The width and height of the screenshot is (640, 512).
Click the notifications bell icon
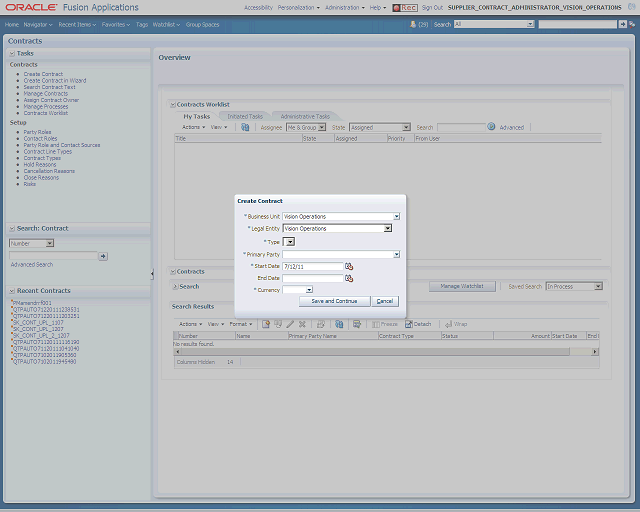(413, 24)
